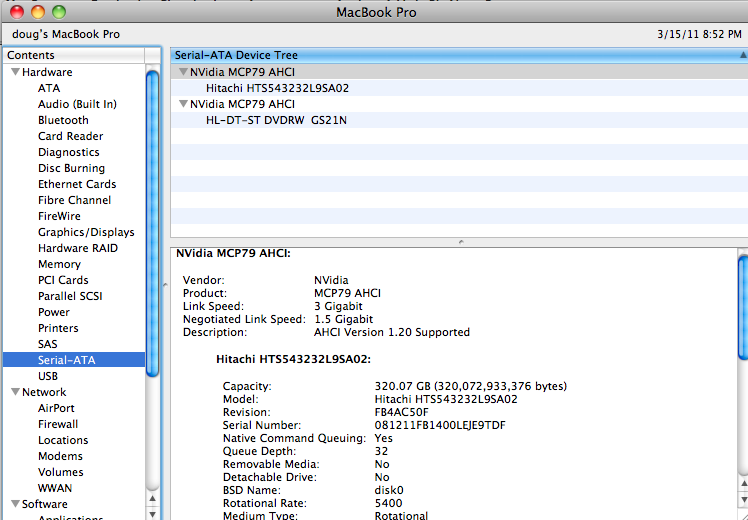Select Hardware RAID in sidebar
This screenshot has width=748, height=520.
pos(78,248)
